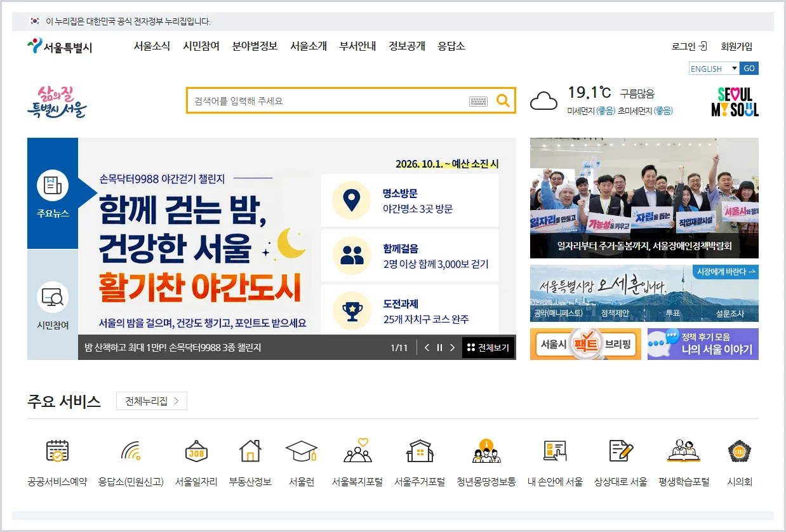Click the 명소방문 location pin icon
The height and width of the screenshot is (532, 786).
click(351, 200)
